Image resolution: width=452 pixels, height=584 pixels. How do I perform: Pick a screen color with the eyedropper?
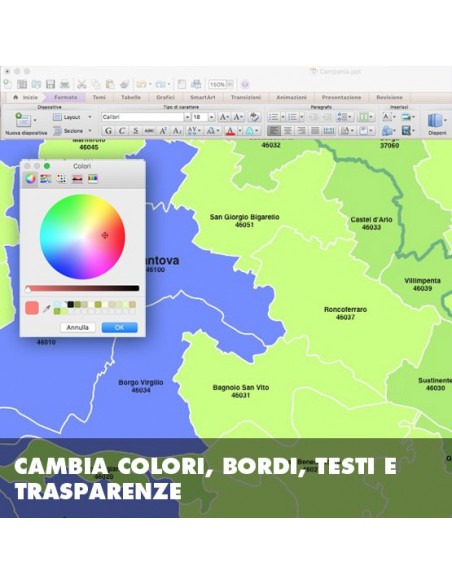(x=47, y=308)
